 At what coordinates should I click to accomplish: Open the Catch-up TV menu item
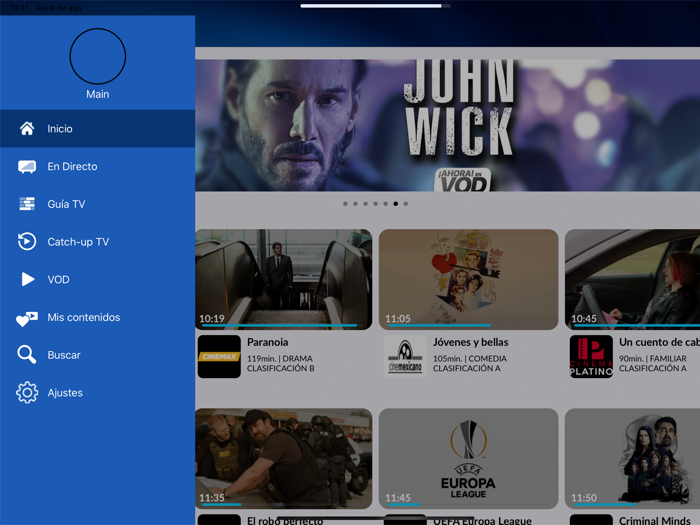point(97,242)
